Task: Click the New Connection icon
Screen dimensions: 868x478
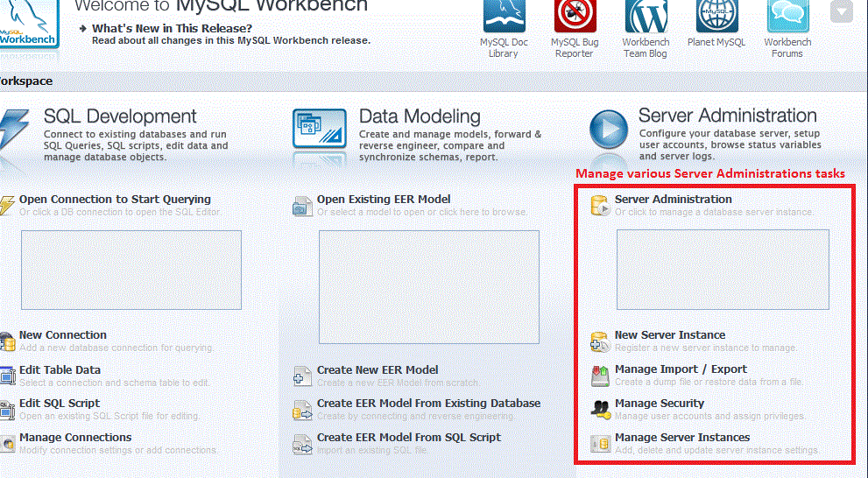Action: (x=7, y=341)
